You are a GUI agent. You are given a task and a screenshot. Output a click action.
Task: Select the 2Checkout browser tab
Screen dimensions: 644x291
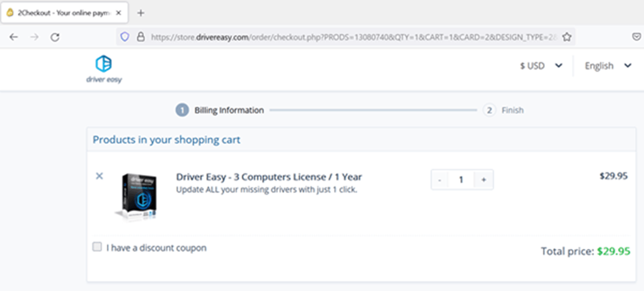(65, 12)
